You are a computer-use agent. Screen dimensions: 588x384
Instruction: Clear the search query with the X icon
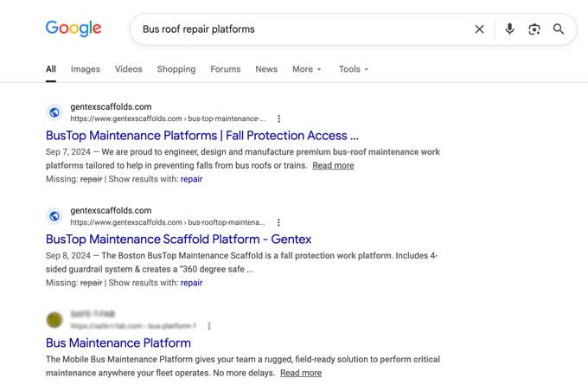(479, 29)
